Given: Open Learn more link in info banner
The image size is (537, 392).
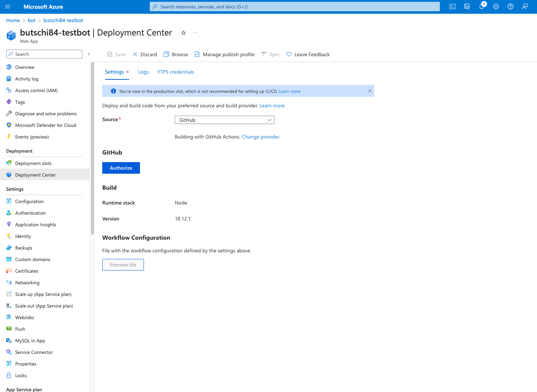Looking at the screenshot, I should pyautogui.click(x=290, y=91).
